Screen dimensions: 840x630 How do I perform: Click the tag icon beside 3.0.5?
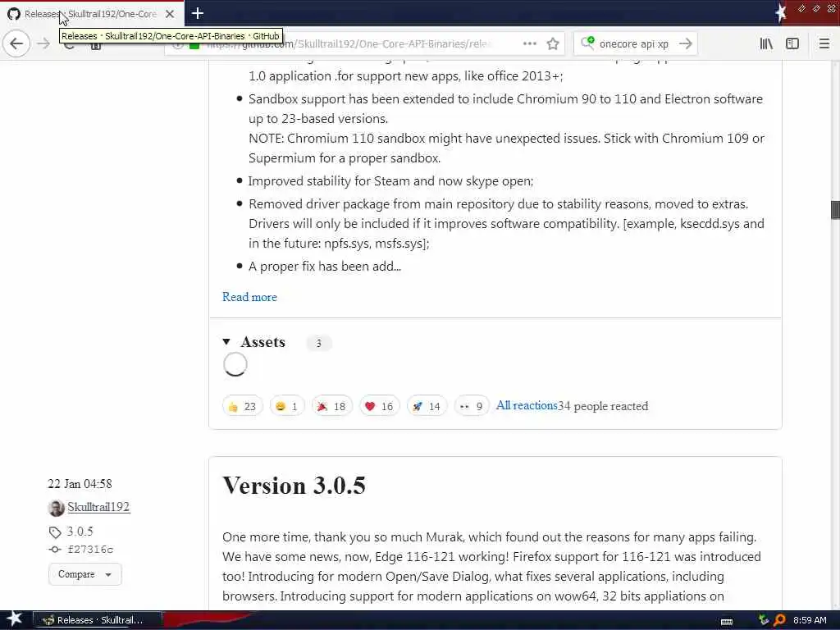55,532
